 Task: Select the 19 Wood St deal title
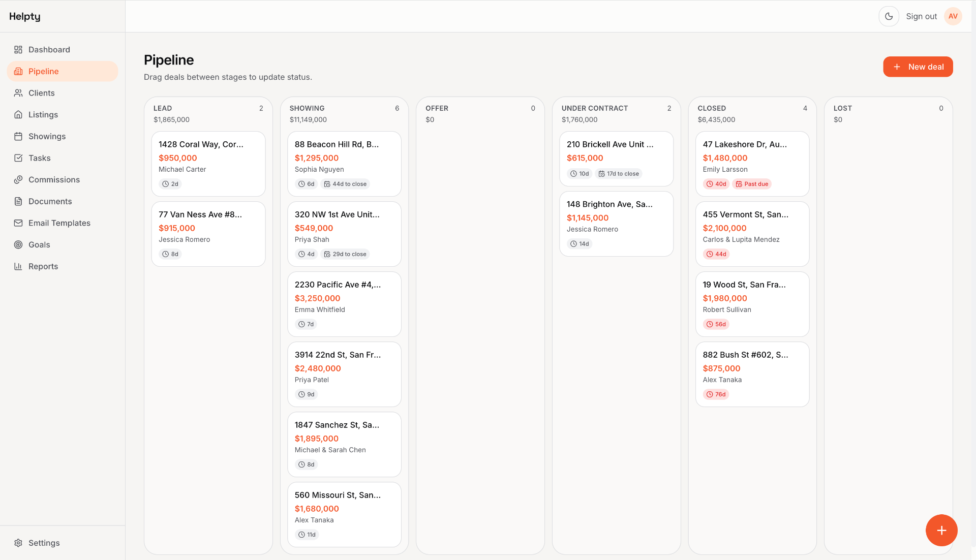[x=744, y=285]
